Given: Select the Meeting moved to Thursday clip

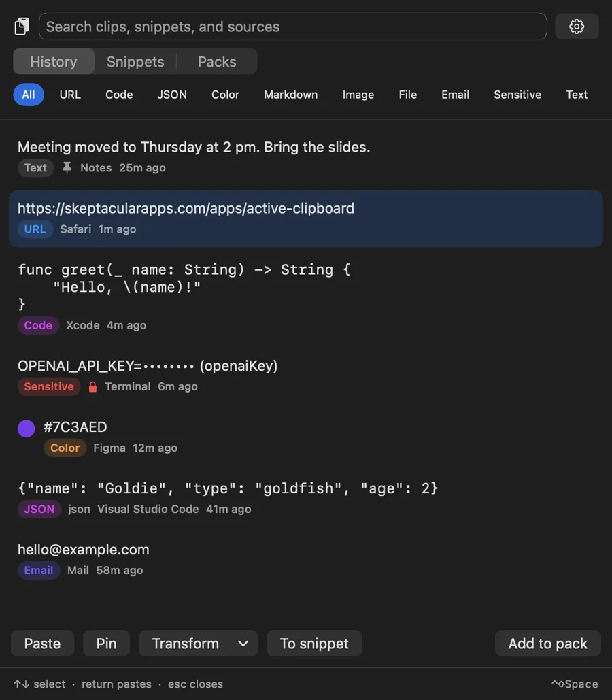Looking at the screenshot, I should [306, 157].
